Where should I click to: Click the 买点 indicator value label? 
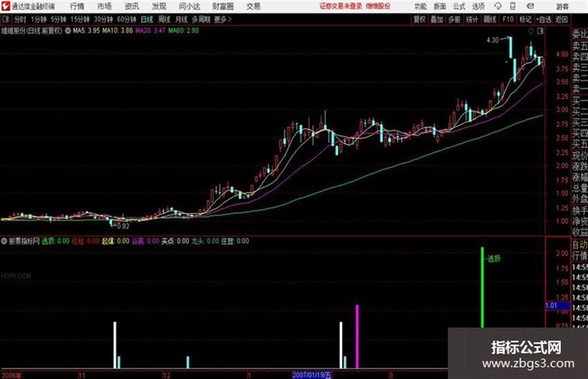point(175,241)
